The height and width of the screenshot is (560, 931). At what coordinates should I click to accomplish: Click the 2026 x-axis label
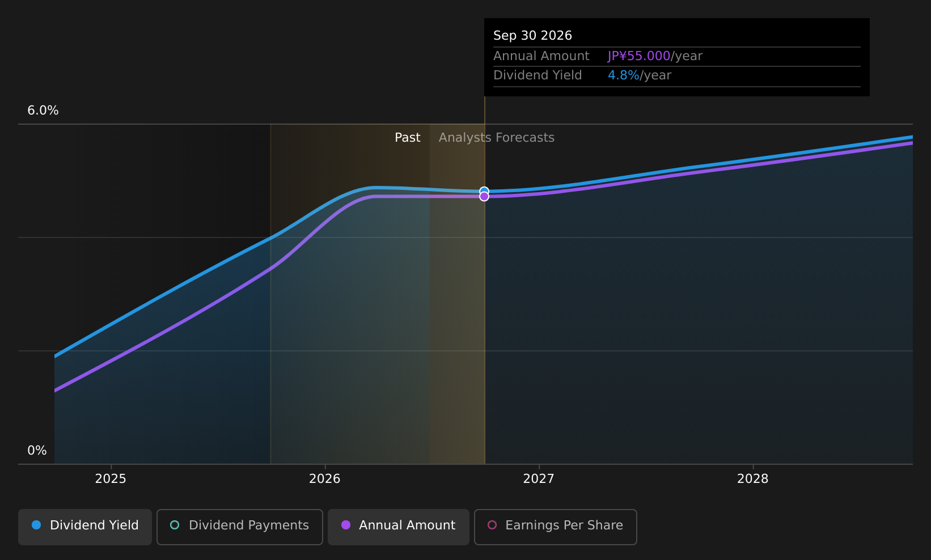(325, 479)
